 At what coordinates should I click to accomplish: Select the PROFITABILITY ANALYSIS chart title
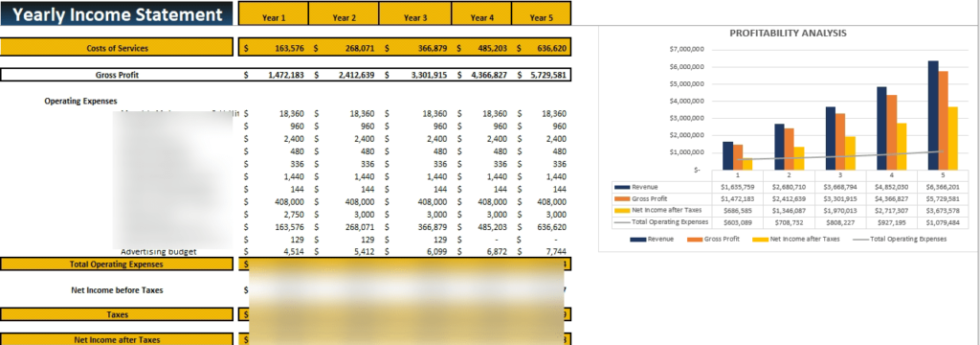click(x=789, y=34)
